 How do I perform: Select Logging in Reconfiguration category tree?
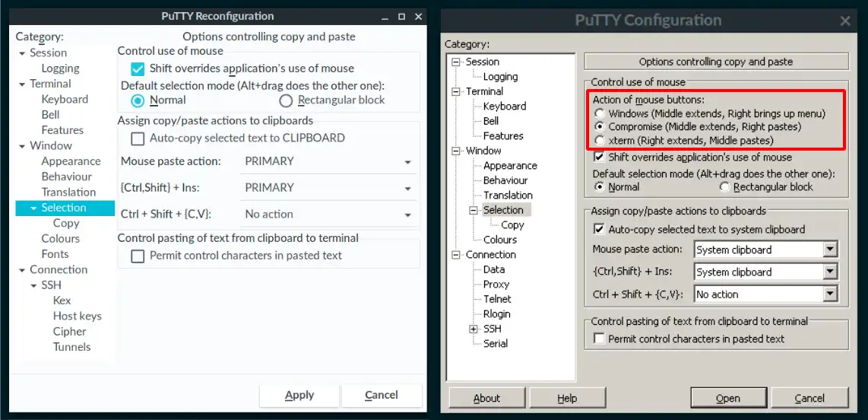point(60,68)
